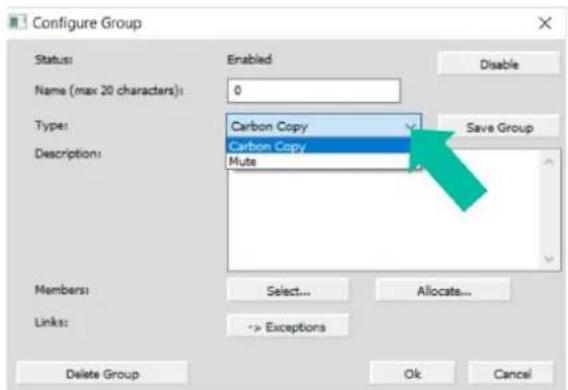Click the Cancel button

click(511, 373)
